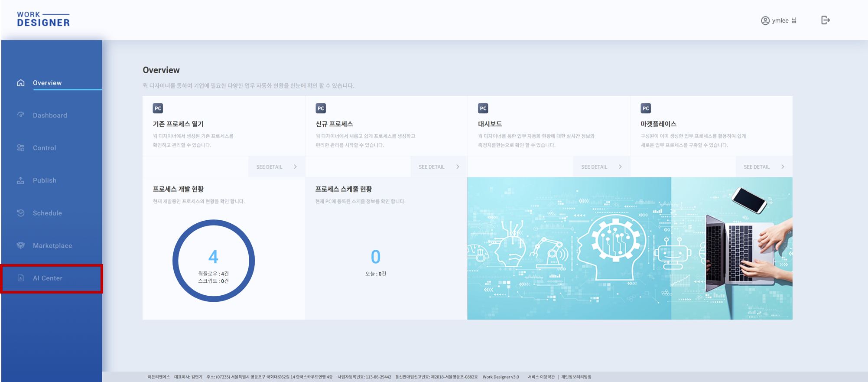Click the Schedule clock icon

coord(21,213)
